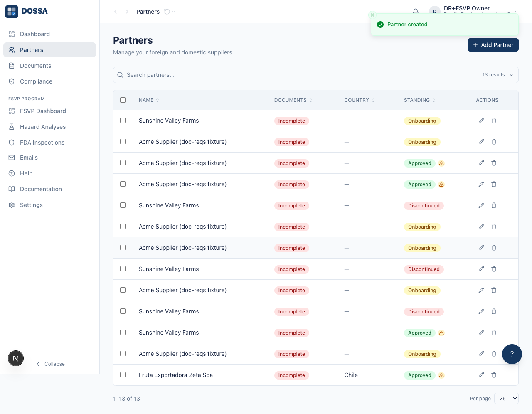The image size is (532, 414).
Task: Sort table by the Standing column
Action: coord(420,100)
